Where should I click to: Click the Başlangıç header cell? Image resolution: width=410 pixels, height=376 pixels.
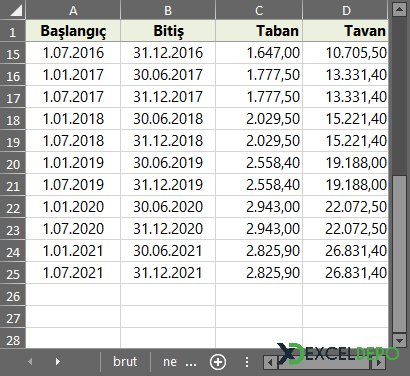click(x=73, y=31)
